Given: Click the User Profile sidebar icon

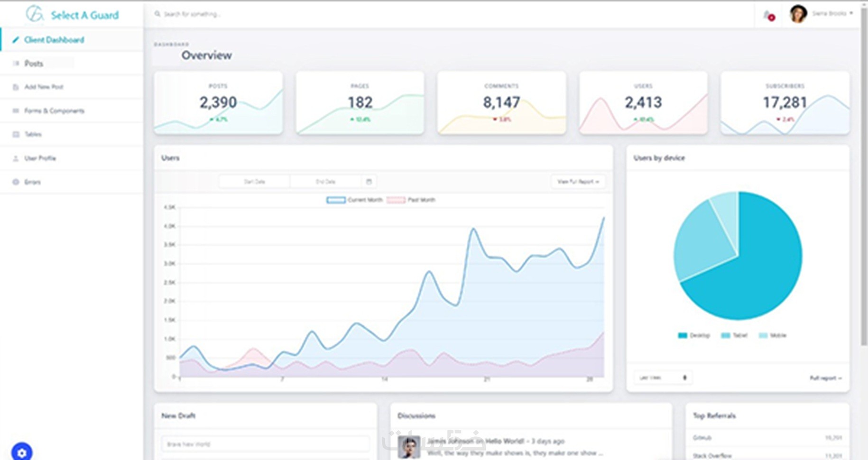Looking at the screenshot, I should (x=16, y=158).
